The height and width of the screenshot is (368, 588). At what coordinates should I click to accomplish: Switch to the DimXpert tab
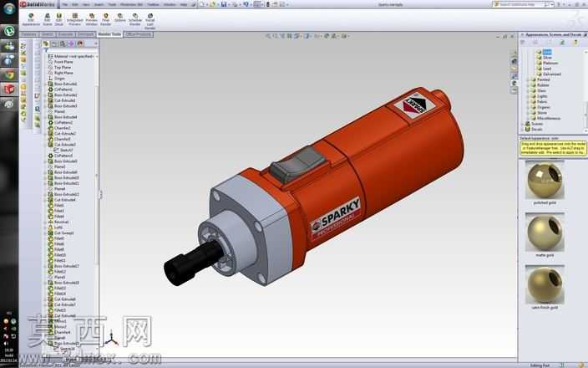point(85,34)
